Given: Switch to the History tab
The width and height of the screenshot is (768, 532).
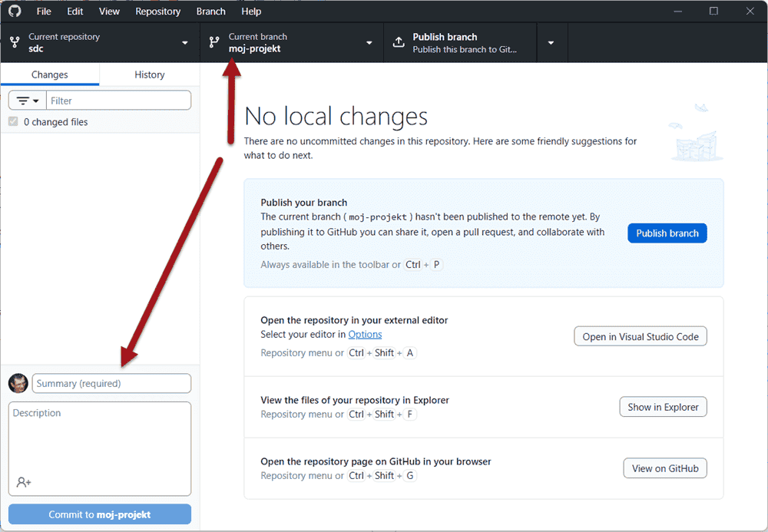Looking at the screenshot, I should pyautogui.click(x=149, y=74).
